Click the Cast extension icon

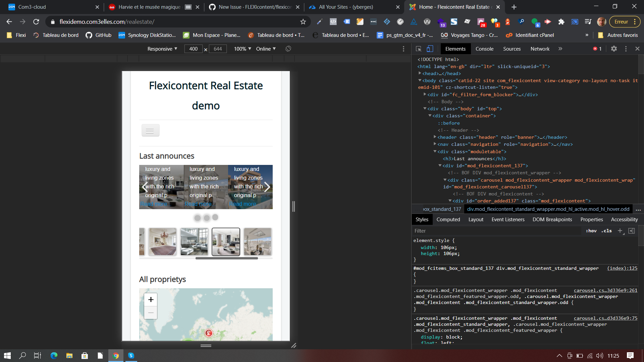coord(575,21)
